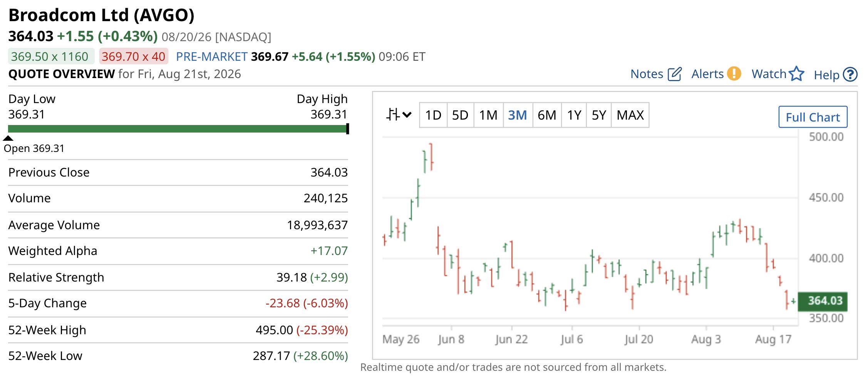Switch chart to 6M range
This screenshot has width=868, height=380.
point(547,115)
